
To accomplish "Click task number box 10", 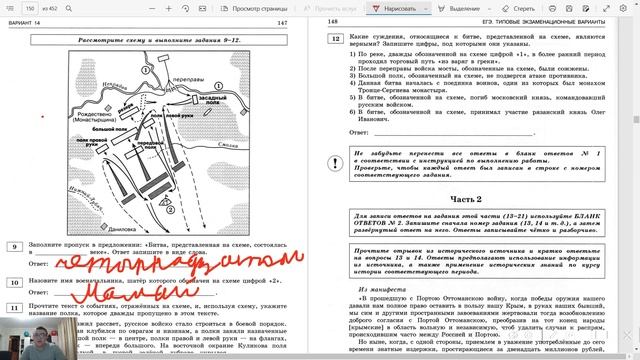I will pos(15,282).
